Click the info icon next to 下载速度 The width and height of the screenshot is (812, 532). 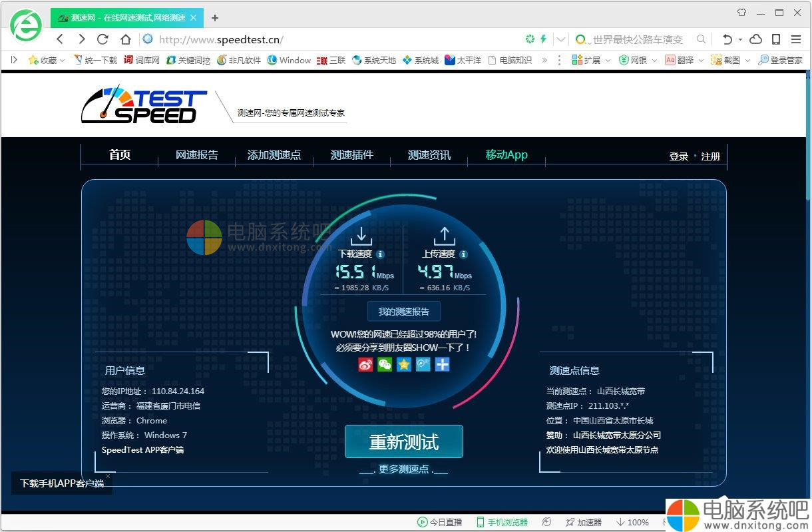tap(380, 254)
